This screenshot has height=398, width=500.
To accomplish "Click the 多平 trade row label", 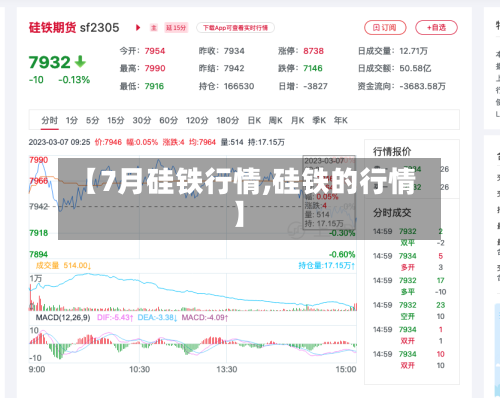I will click(x=408, y=292).
